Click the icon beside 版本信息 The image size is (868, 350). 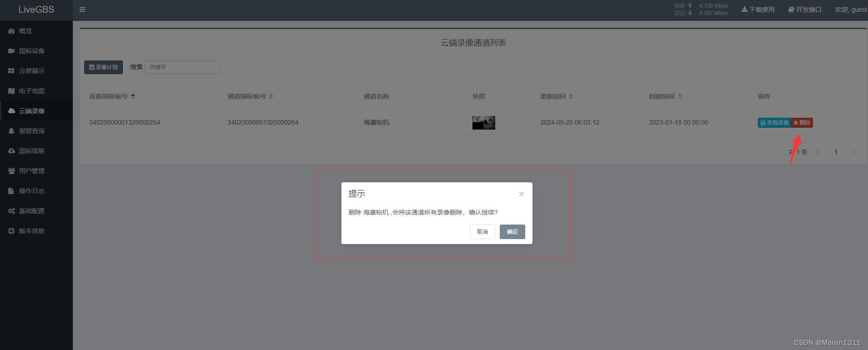(11, 231)
